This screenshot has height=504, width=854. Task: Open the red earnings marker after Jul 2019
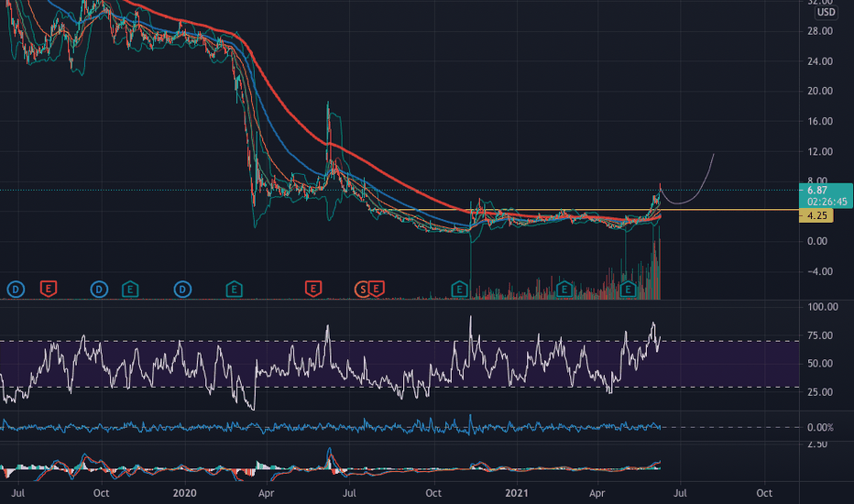49,289
